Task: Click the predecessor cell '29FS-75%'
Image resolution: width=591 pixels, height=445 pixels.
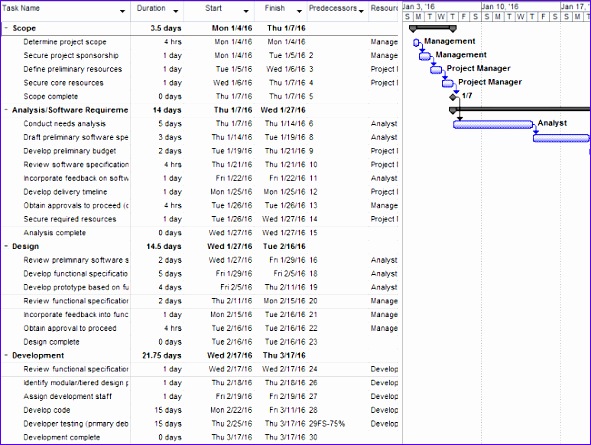Action: point(327,424)
